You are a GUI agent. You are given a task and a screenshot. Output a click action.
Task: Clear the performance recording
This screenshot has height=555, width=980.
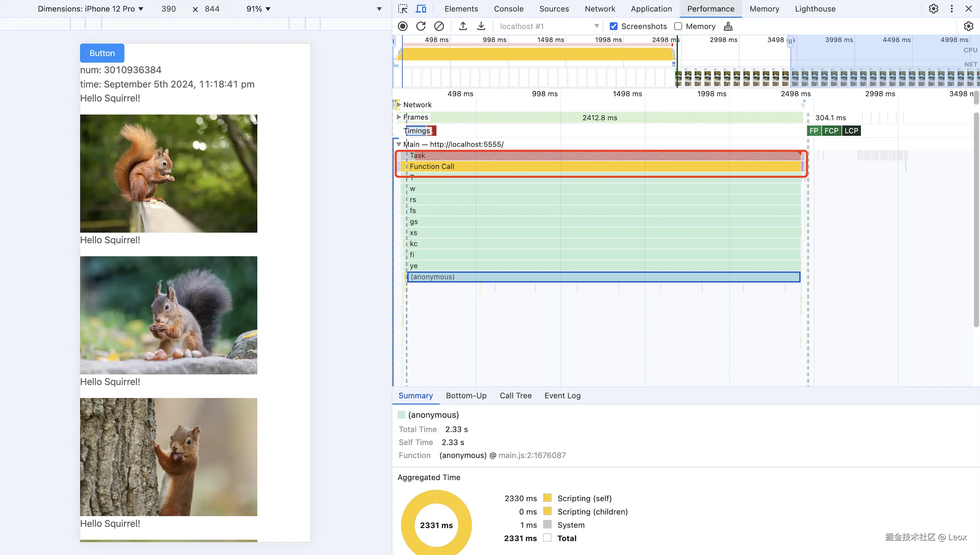pos(439,26)
